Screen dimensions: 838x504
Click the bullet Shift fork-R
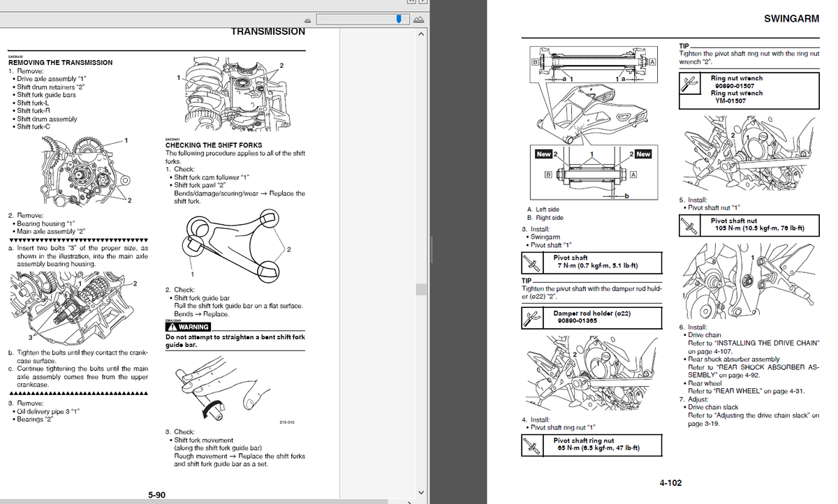point(31,111)
